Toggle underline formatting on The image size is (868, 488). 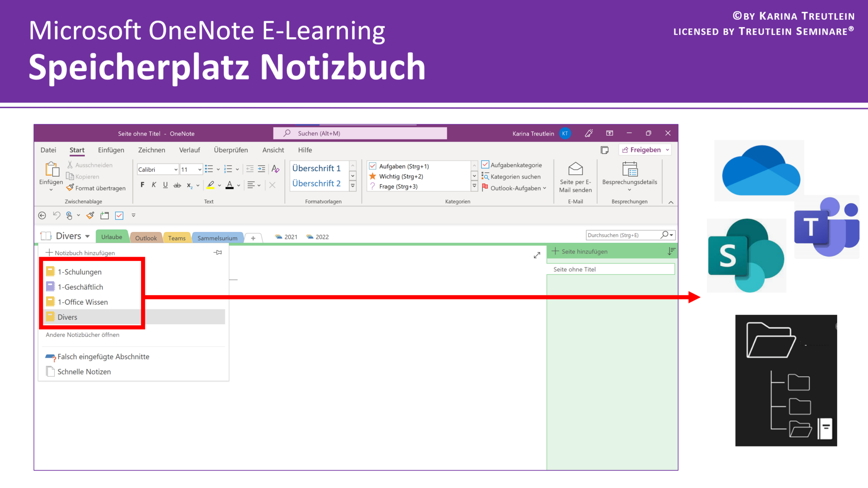tap(165, 185)
